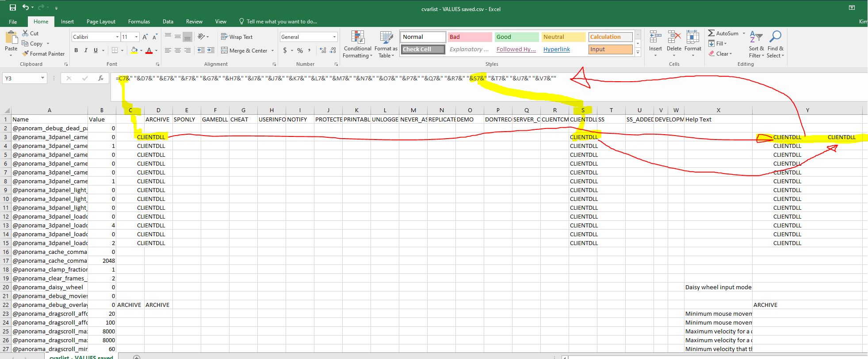Apply the Good cell style
Image resolution: width=868 pixels, height=359 pixels.
point(516,37)
